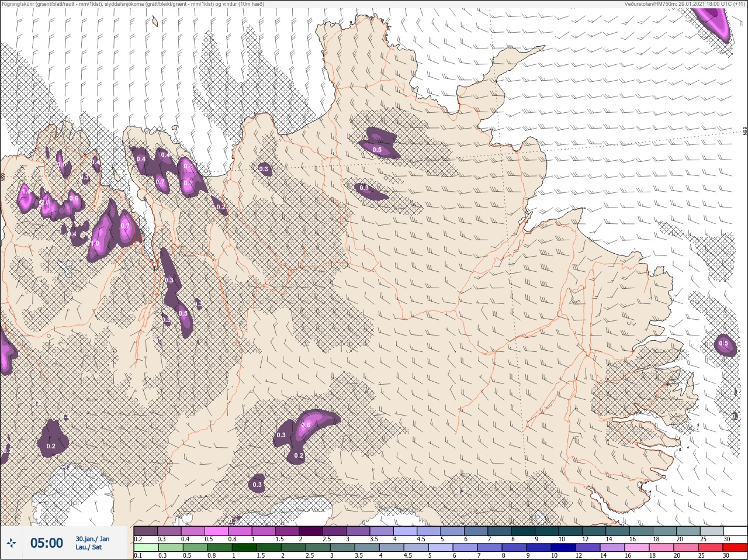Image resolution: width=748 pixels, height=560 pixels.
Task: Pick the dark purple 0.2–0.3 swatch in the top legend row
Action: pyautogui.click(x=146, y=531)
